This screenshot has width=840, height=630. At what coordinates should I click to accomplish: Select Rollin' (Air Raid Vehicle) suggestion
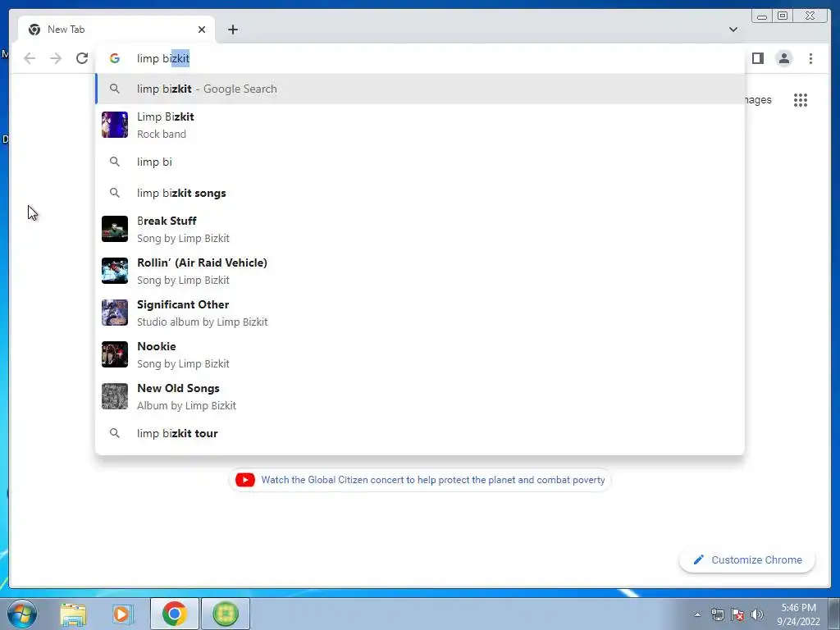click(421, 271)
